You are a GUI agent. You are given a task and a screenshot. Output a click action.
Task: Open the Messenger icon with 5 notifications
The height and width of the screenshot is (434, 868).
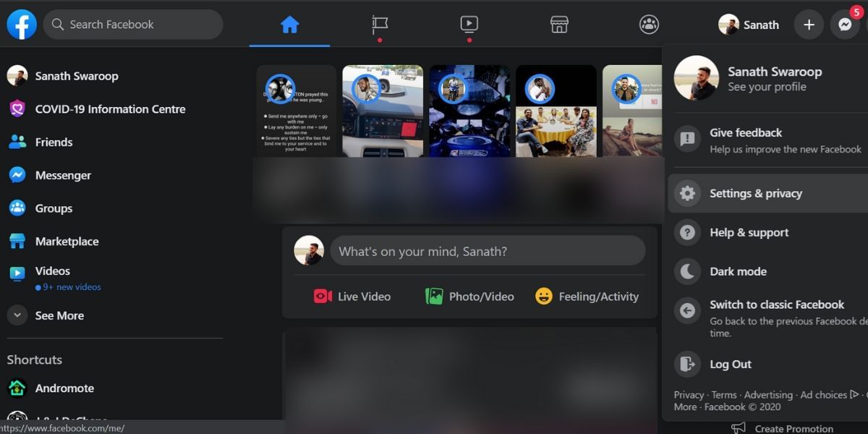coord(845,25)
